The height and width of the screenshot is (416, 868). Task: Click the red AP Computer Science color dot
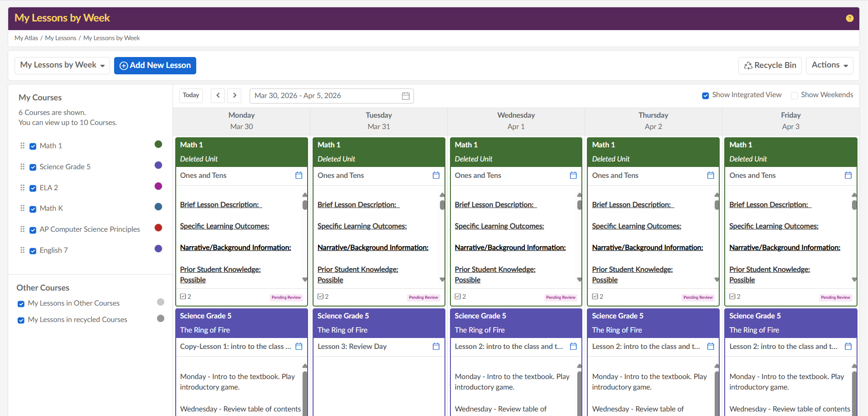click(x=158, y=228)
